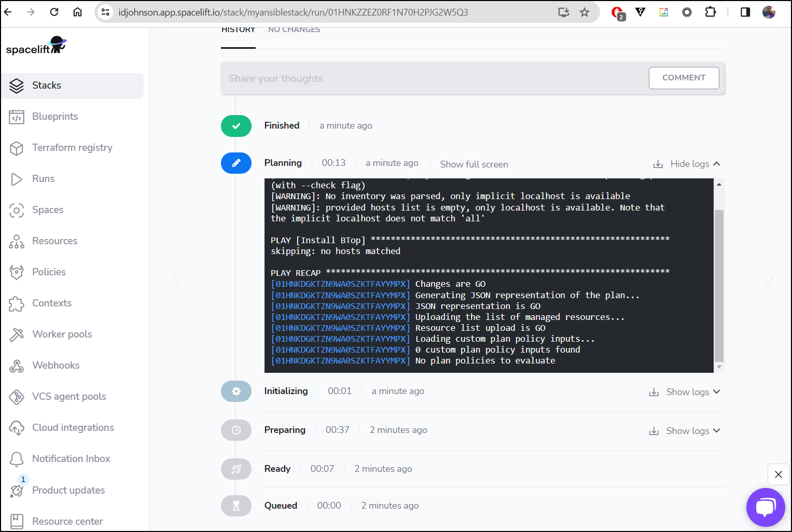Open Worker pools icon

pos(17,334)
